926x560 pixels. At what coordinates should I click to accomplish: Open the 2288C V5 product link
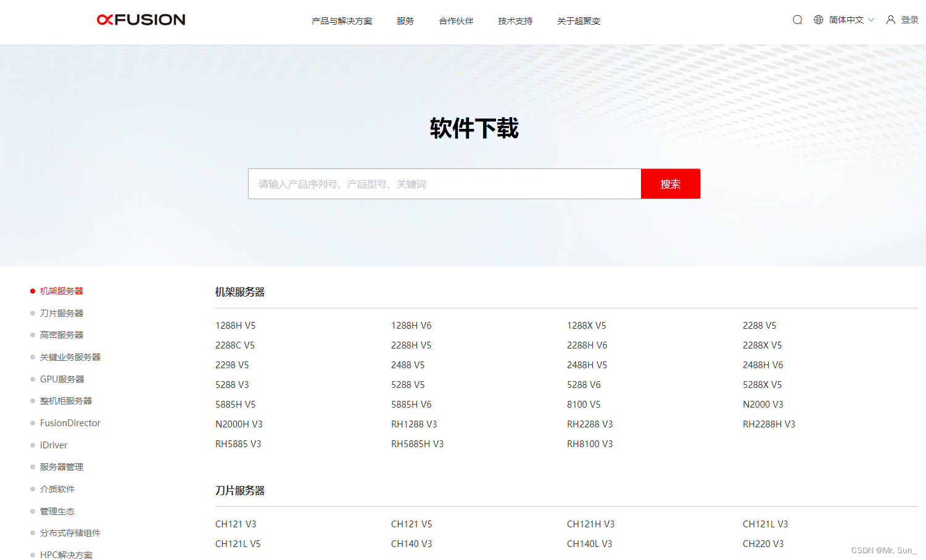(235, 345)
